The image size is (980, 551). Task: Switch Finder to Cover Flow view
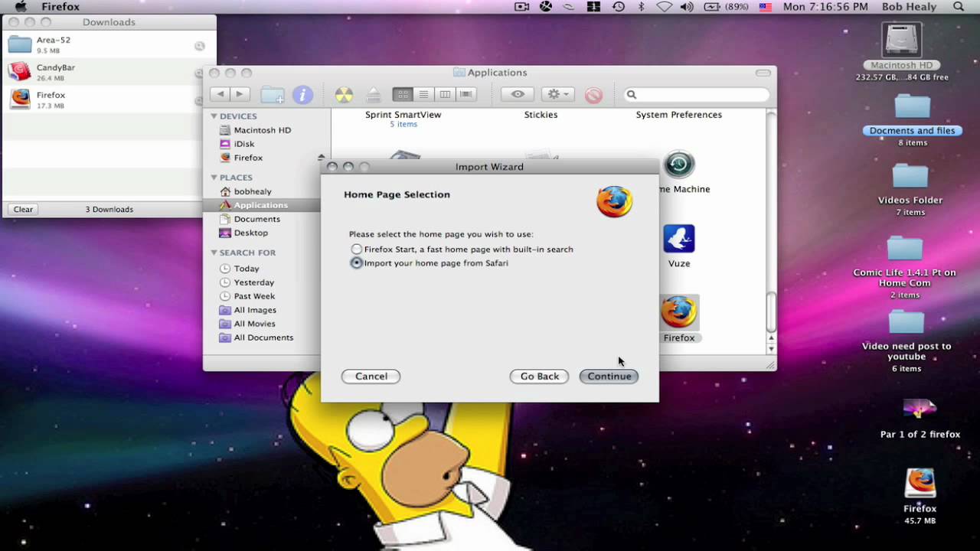coord(466,94)
